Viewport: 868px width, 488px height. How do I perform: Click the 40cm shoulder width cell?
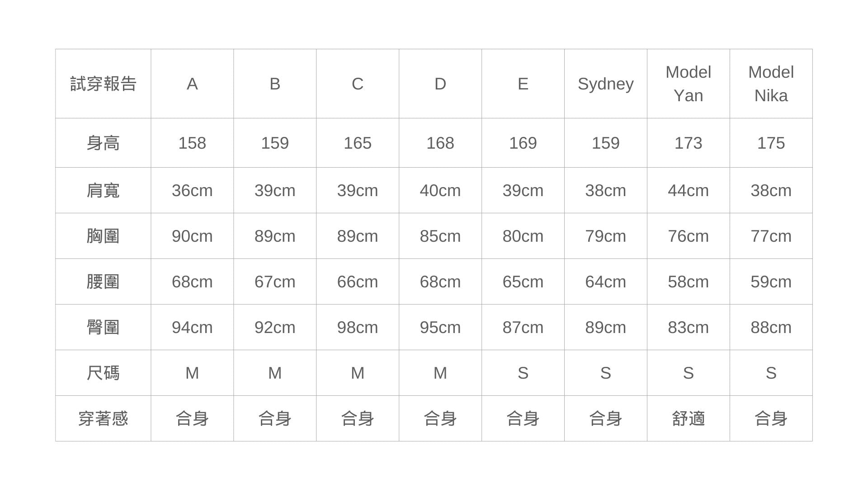point(440,191)
